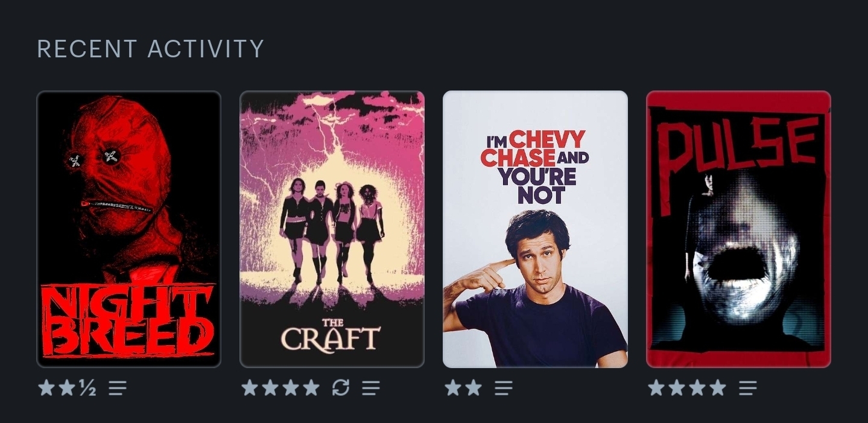Click second star beneath I'm Chevy Chase poster
The height and width of the screenshot is (423, 868).
tap(474, 387)
